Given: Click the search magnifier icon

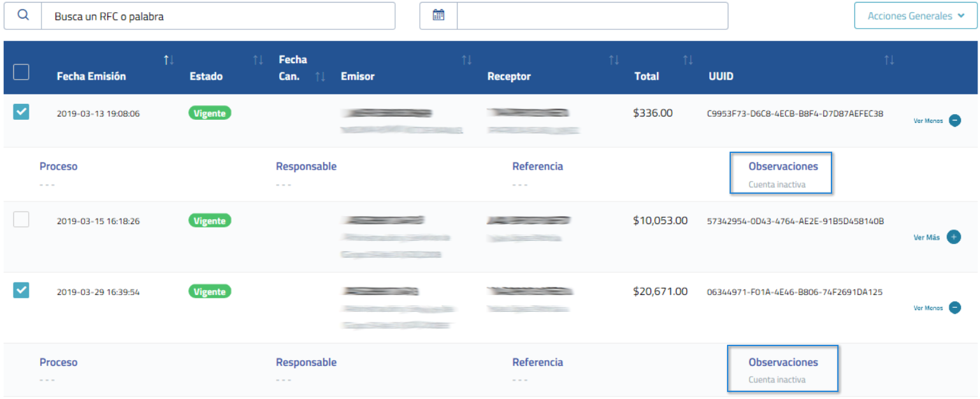Looking at the screenshot, I should pyautogui.click(x=22, y=15).
